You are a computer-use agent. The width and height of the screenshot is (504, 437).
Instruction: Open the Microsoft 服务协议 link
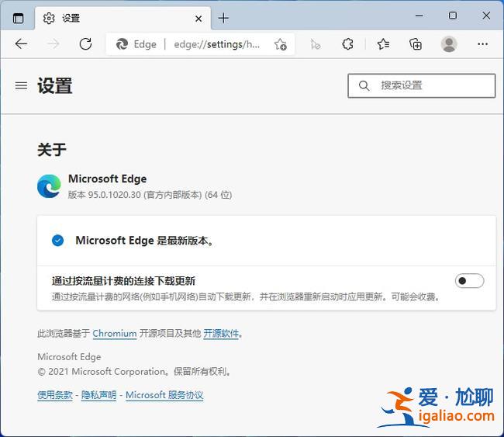point(164,395)
